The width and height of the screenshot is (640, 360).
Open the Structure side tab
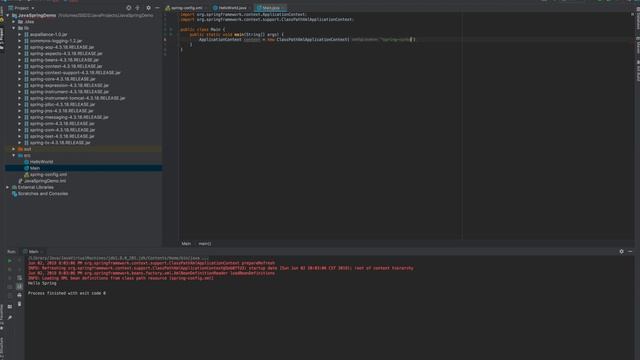pos(2,347)
